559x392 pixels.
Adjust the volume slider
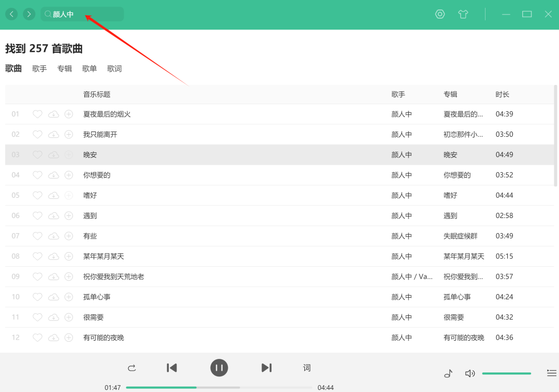tap(507, 373)
